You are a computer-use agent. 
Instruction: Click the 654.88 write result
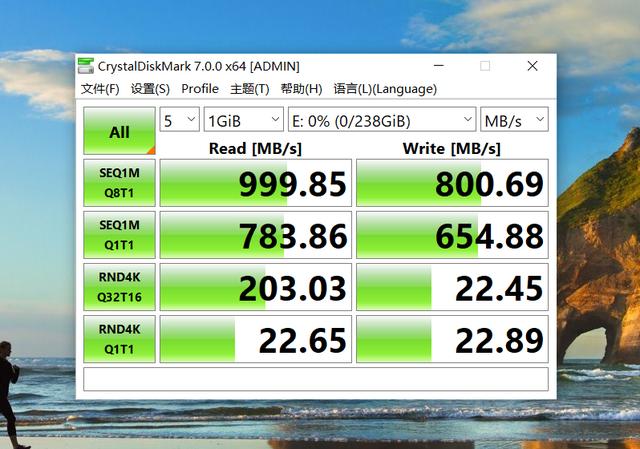pos(452,235)
